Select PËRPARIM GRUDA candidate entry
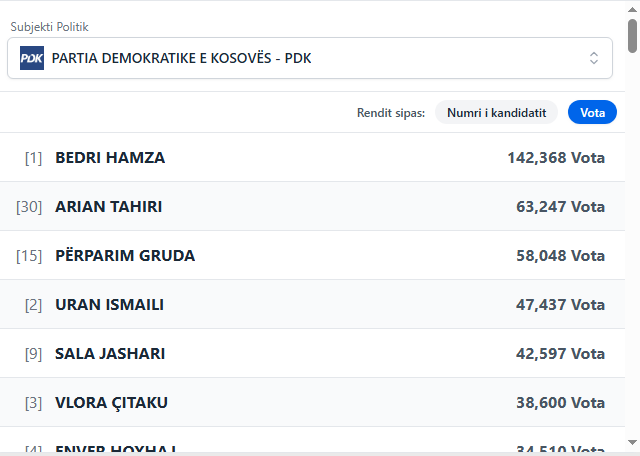 [125, 255]
